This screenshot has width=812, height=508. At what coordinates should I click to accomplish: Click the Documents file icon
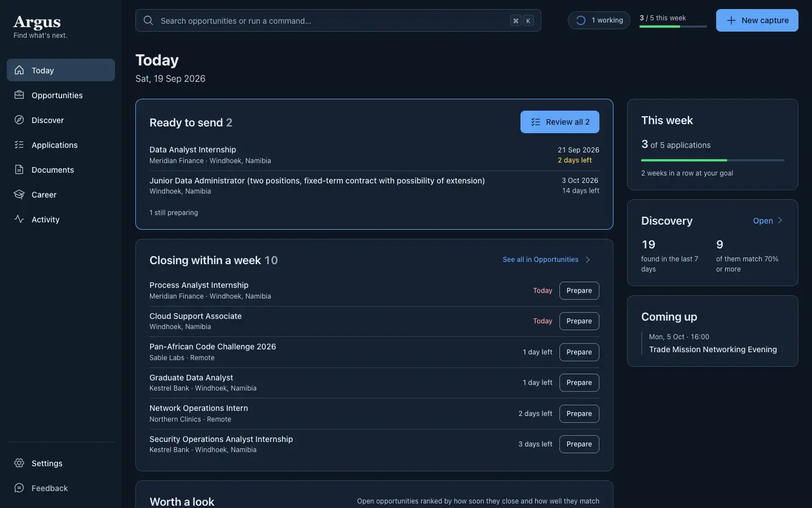pyautogui.click(x=19, y=169)
